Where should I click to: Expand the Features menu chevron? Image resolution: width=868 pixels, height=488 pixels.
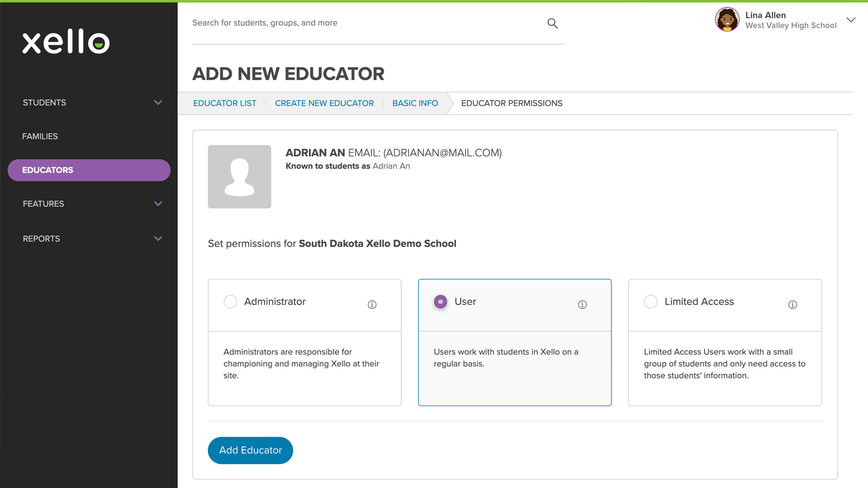158,204
